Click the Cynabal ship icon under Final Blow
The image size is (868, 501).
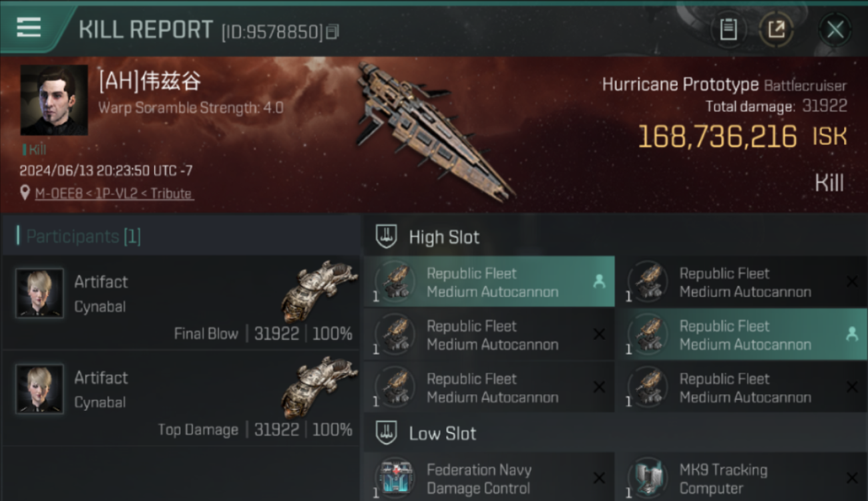(x=318, y=291)
